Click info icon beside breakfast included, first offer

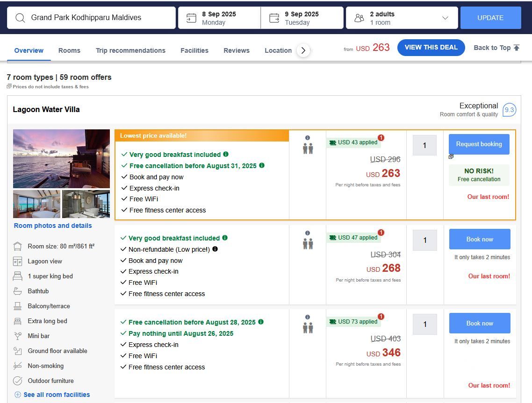pyautogui.click(x=226, y=154)
